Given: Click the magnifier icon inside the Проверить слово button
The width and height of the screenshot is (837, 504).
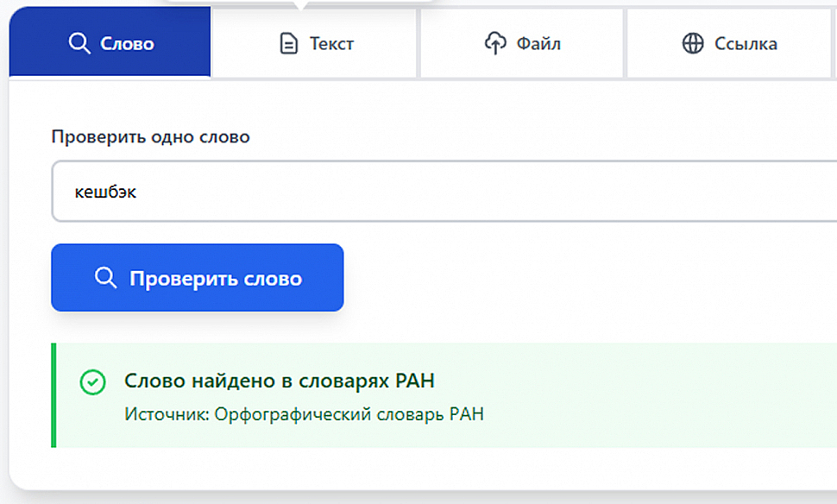Looking at the screenshot, I should (x=105, y=278).
